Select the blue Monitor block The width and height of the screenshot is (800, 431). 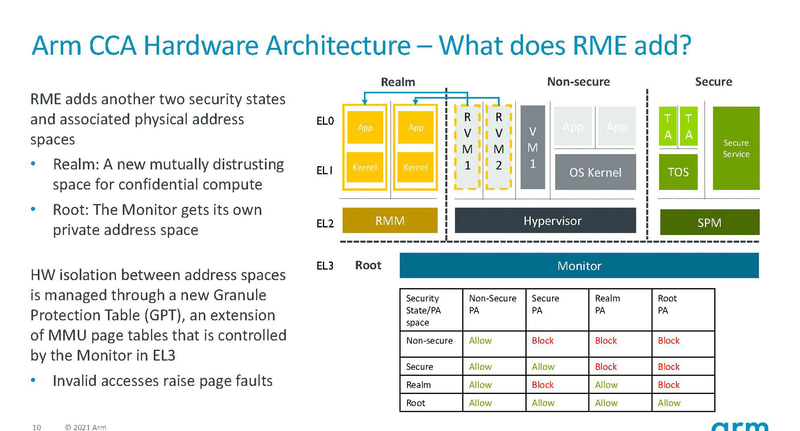[579, 265]
